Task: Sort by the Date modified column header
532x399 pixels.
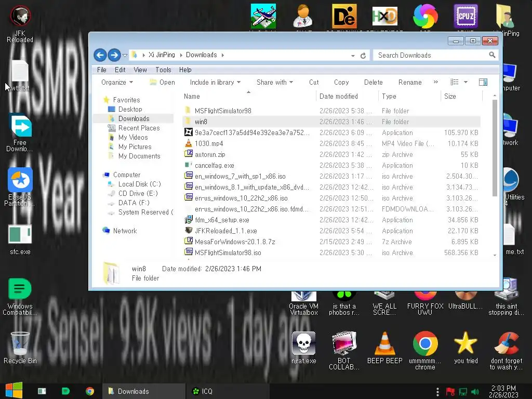Action: click(x=348, y=96)
